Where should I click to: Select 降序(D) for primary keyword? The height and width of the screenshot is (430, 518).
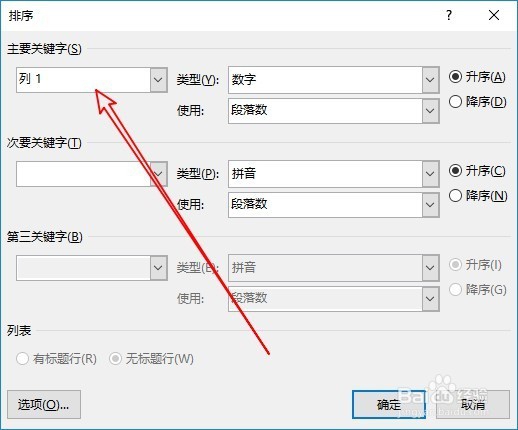478,102
